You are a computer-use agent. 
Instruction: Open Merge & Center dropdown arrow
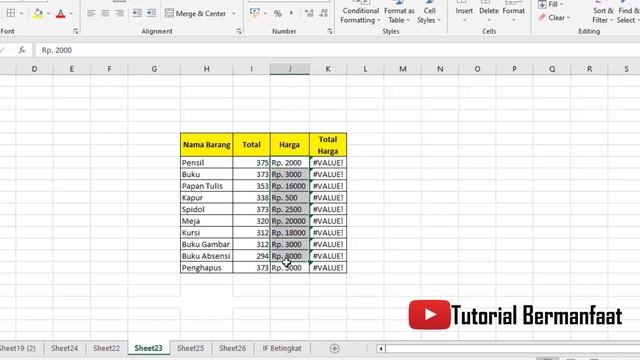234,13
